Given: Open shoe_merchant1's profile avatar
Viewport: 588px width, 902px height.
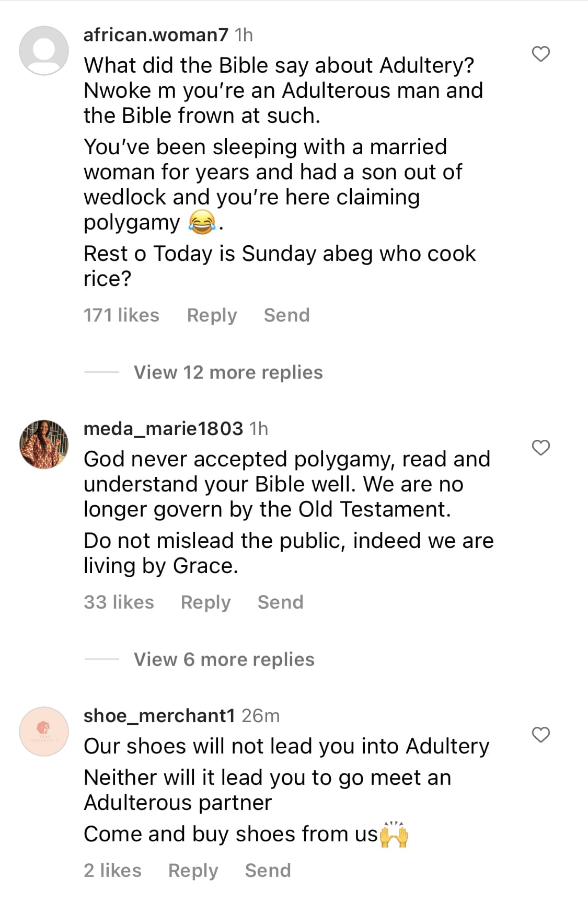Looking at the screenshot, I should point(44,731).
